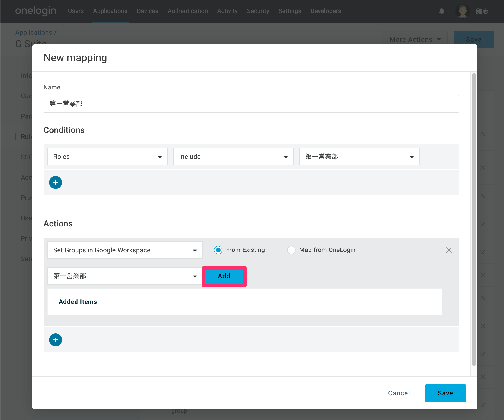Go to the Applications breadcrumb link
Image resolution: width=504 pixels, height=420 pixels.
click(x=34, y=32)
